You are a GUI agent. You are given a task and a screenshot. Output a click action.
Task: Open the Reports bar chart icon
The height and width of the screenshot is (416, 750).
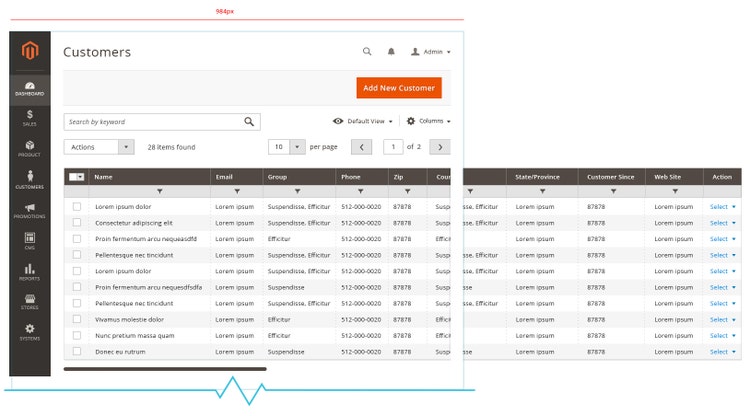coord(30,271)
